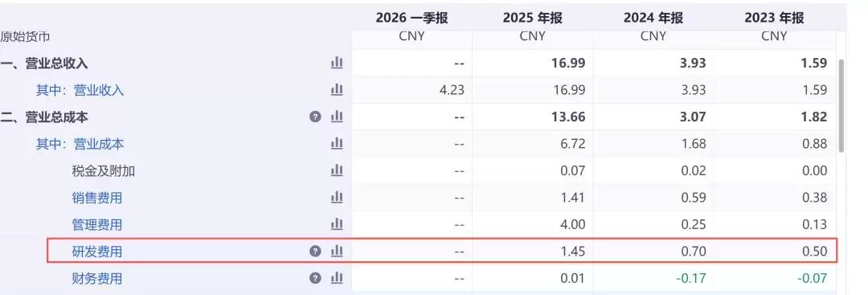Open the 销售费用 link
Image resolution: width=868 pixels, height=295 pixels.
click(x=97, y=198)
